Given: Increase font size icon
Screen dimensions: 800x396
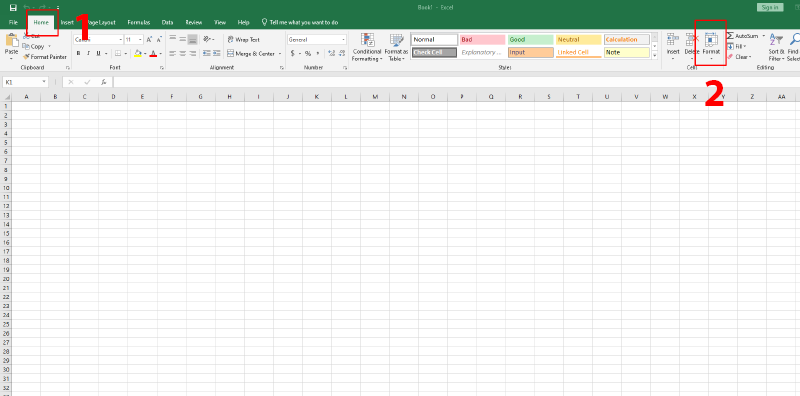Looking at the screenshot, I should coord(149,39).
